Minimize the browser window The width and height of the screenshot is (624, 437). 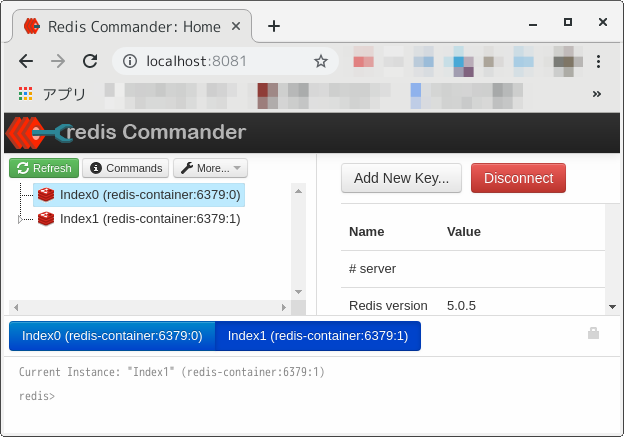coord(533,25)
